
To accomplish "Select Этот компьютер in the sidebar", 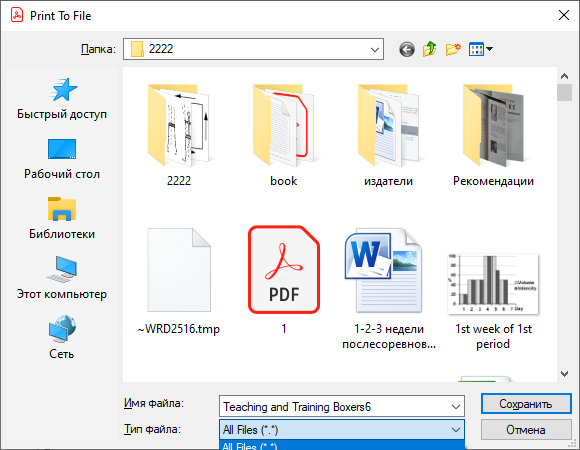I will point(62,278).
